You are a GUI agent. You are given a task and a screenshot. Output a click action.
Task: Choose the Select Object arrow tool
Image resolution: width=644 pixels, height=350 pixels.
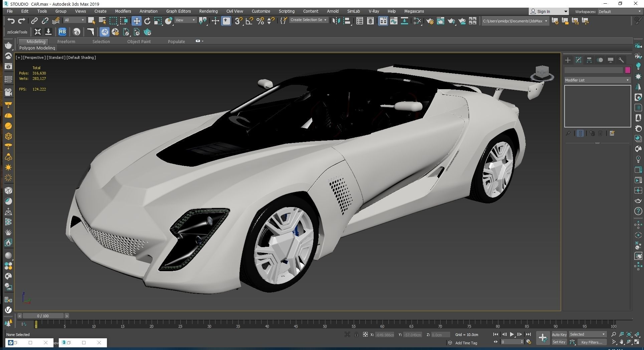tap(91, 21)
